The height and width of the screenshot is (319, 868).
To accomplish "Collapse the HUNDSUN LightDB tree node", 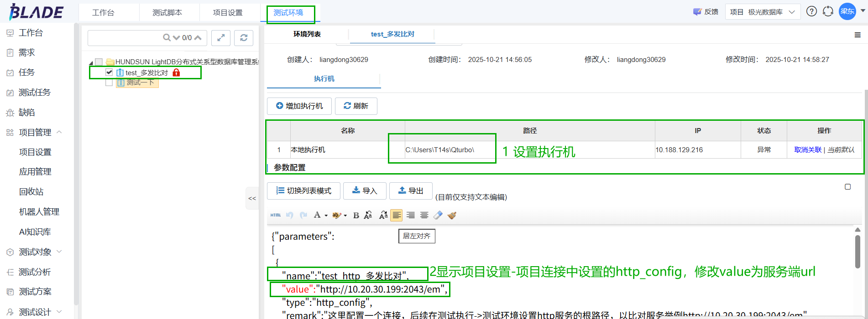I will [91, 62].
